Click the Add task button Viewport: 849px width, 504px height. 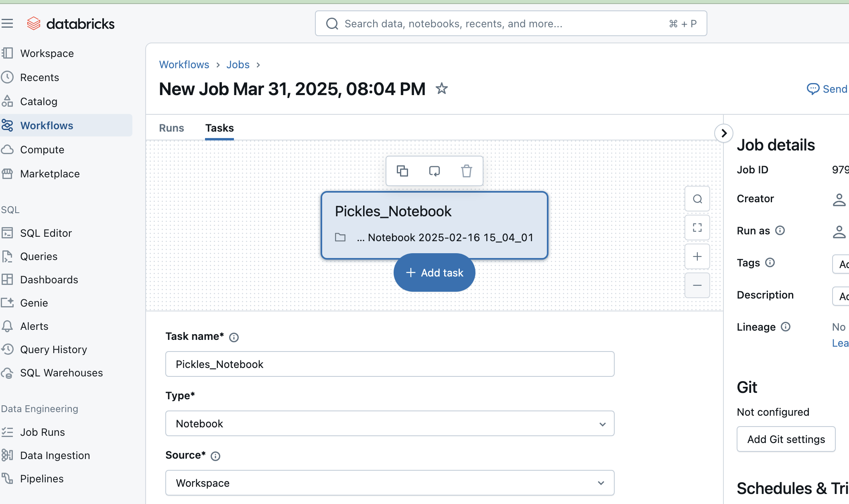pyautogui.click(x=435, y=273)
